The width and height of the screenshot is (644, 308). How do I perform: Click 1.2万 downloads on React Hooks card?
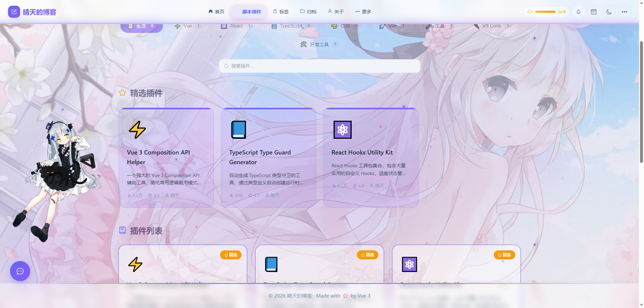coord(339,186)
